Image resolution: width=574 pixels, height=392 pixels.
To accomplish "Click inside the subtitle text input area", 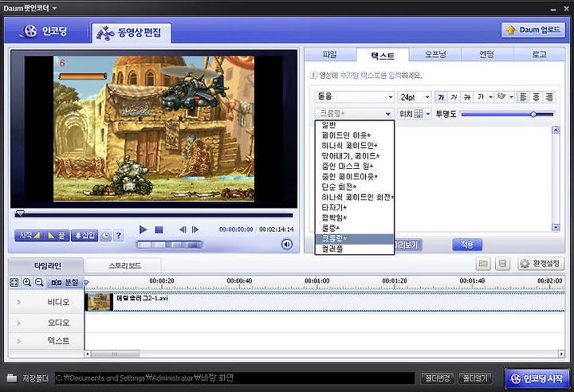I will point(474,178).
